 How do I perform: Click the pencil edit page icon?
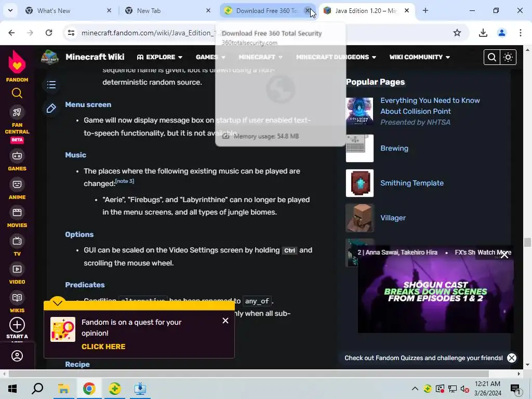[51, 108]
